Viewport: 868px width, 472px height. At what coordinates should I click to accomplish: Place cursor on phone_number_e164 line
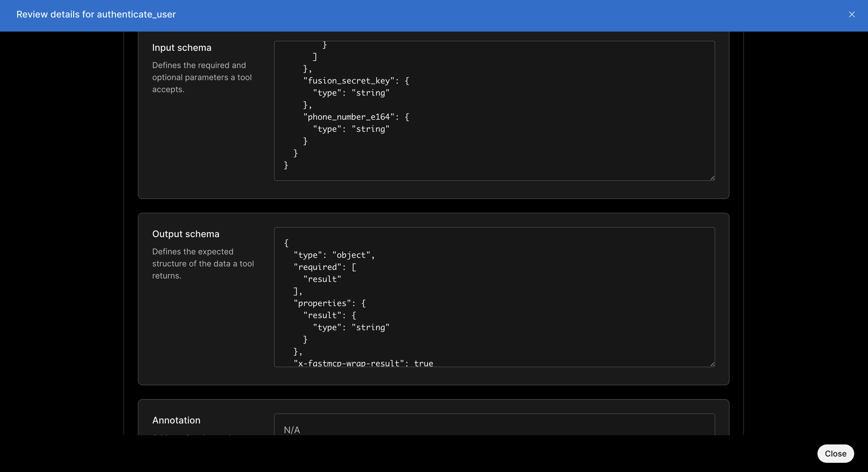(356, 117)
